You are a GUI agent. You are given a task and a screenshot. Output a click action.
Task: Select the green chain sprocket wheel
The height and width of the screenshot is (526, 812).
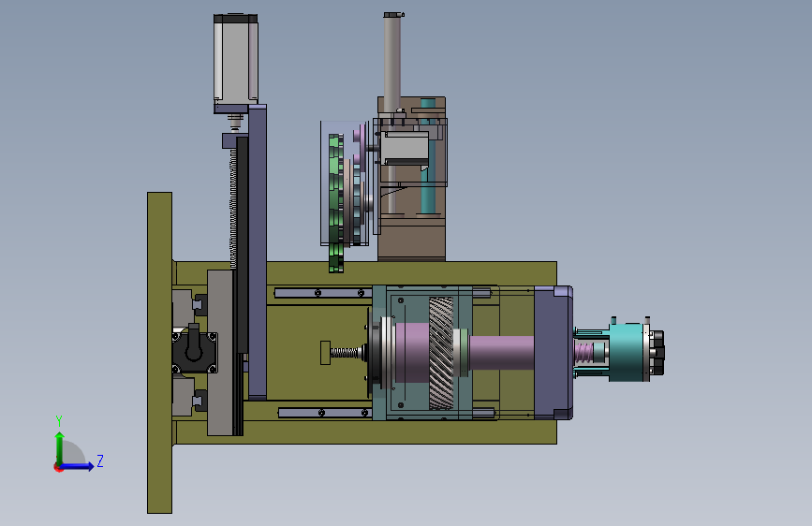(x=336, y=202)
